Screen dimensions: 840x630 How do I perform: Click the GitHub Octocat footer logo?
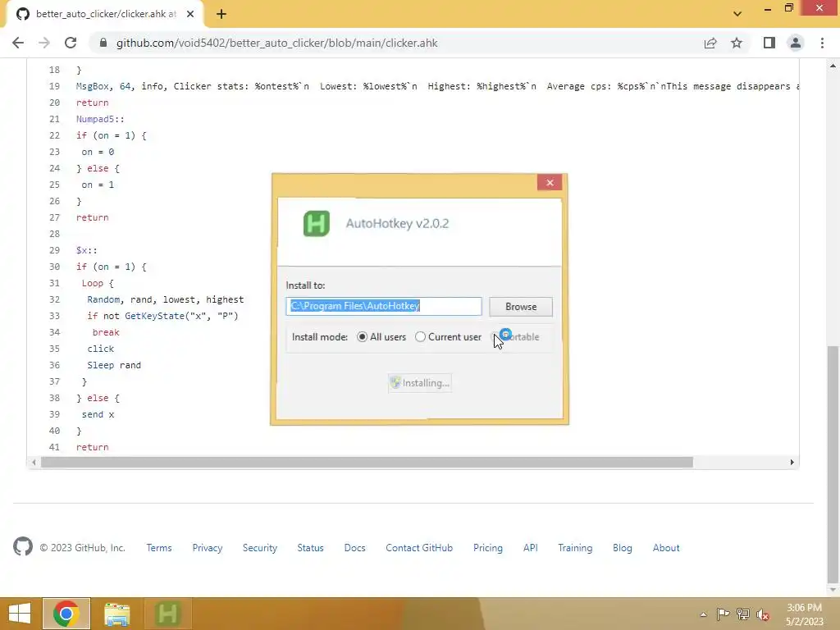(x=23, y=547)
